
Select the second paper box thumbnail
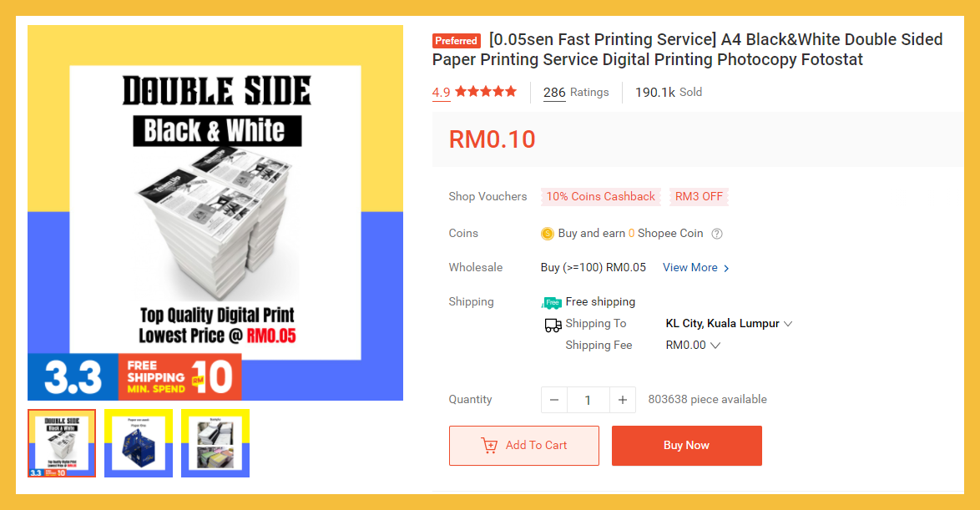[x=139, y=443]
